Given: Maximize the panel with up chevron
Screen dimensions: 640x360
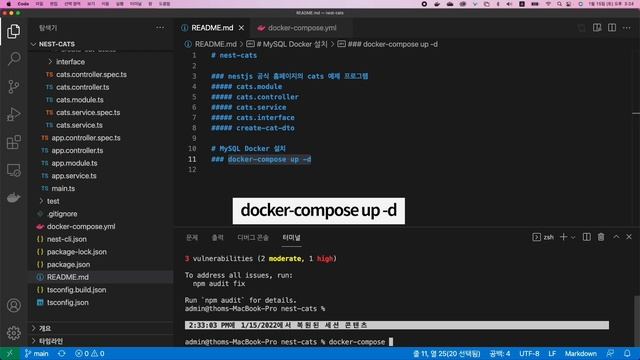Looking at the screenshot, I should tap(616, 237).
